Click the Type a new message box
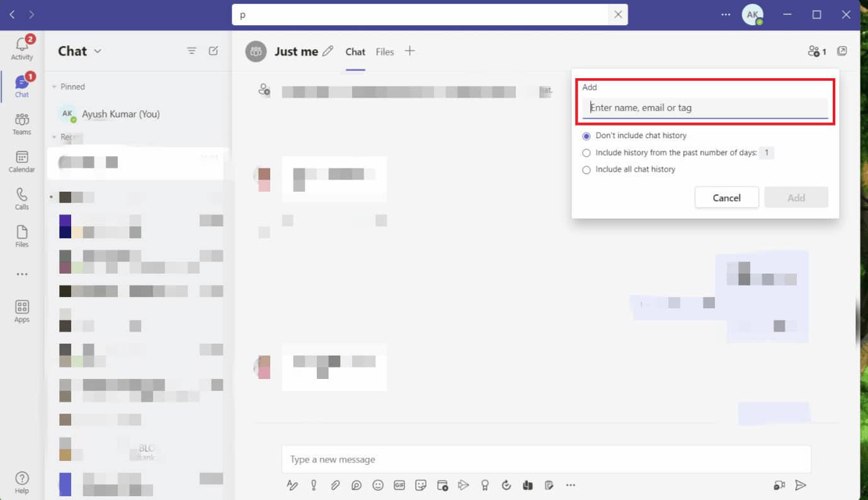Screen dimensions: 868x500 pos(546,459)
